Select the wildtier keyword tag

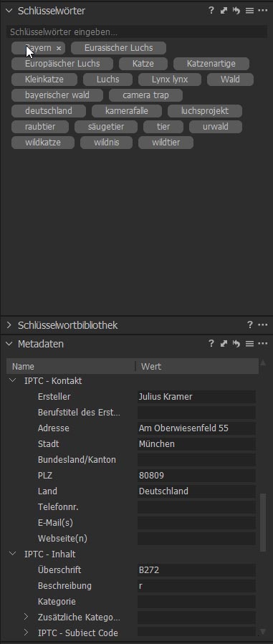tap(166, 143)
